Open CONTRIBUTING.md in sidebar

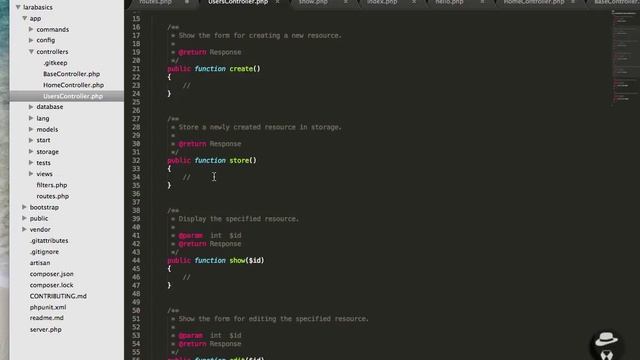(58, 296)
